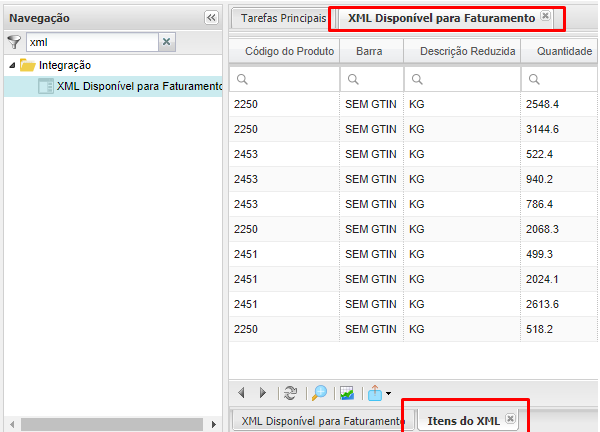Click the funnel filter icon in Navegação
The height and width of the screenshot is (432, 600).
14,42
